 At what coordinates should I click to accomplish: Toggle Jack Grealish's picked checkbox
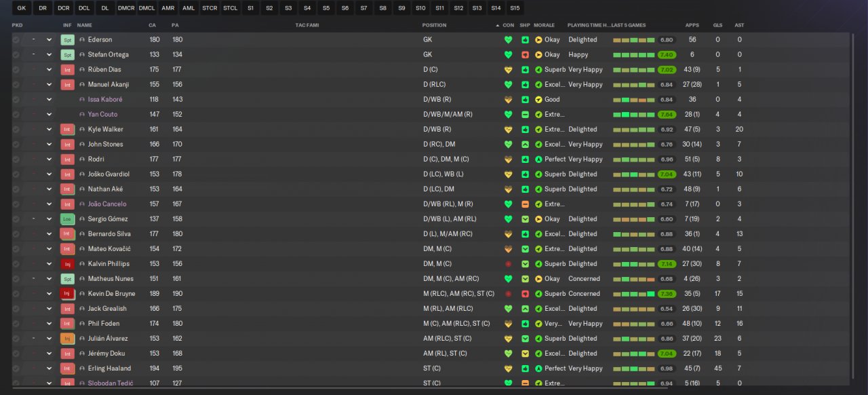coord(16,308)
